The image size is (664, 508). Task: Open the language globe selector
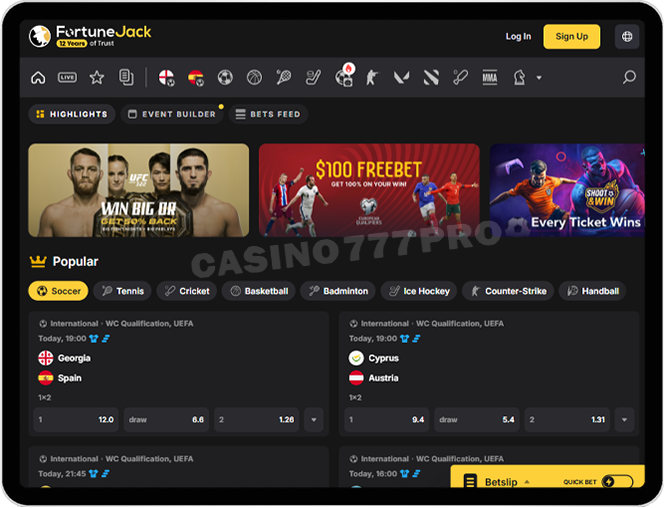coord(627,36)
